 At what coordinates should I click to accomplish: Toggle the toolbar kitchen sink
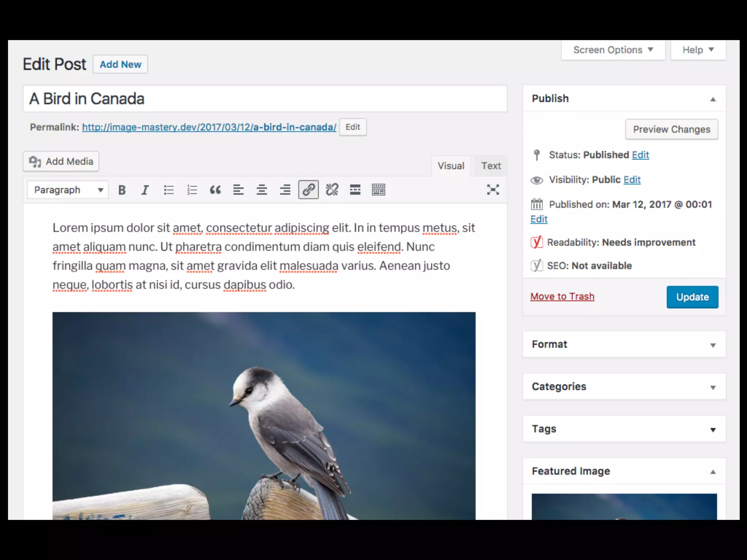coord(378,190)
